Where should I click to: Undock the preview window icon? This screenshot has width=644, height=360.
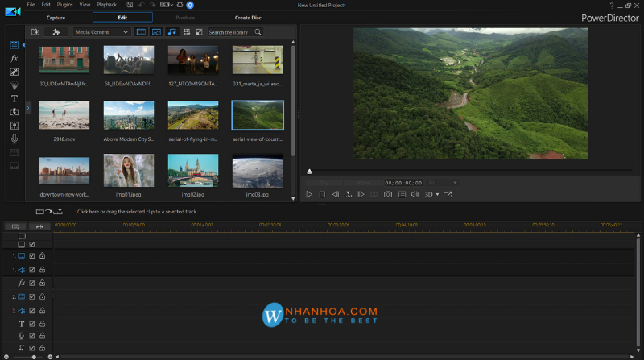(448, 194)
